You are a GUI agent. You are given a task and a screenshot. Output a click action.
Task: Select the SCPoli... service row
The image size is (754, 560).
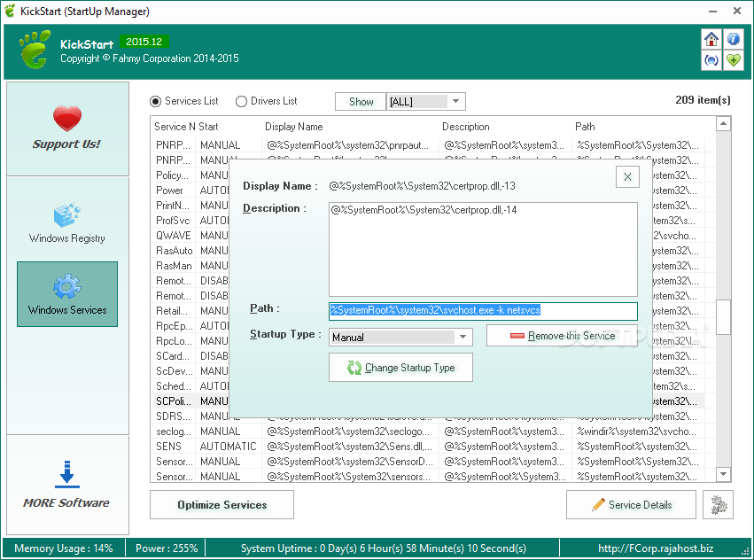click(190, 401)
